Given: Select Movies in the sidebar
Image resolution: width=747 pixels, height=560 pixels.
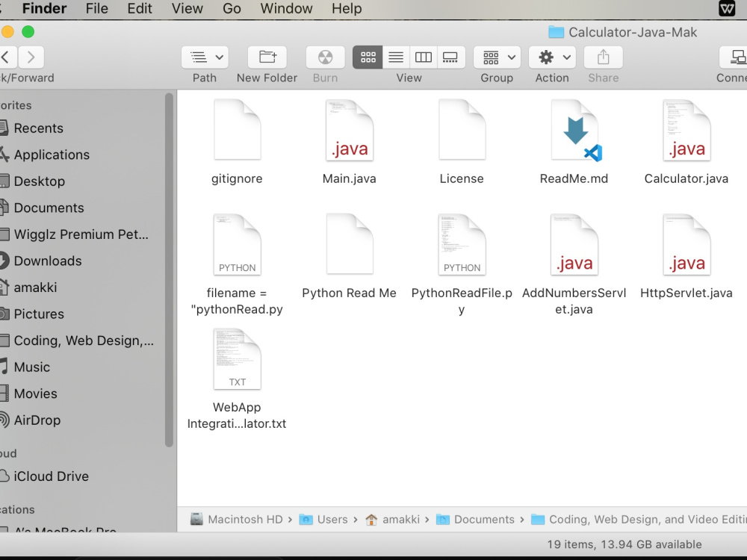Looking at the screenshot, I should [x=35, y=393].
